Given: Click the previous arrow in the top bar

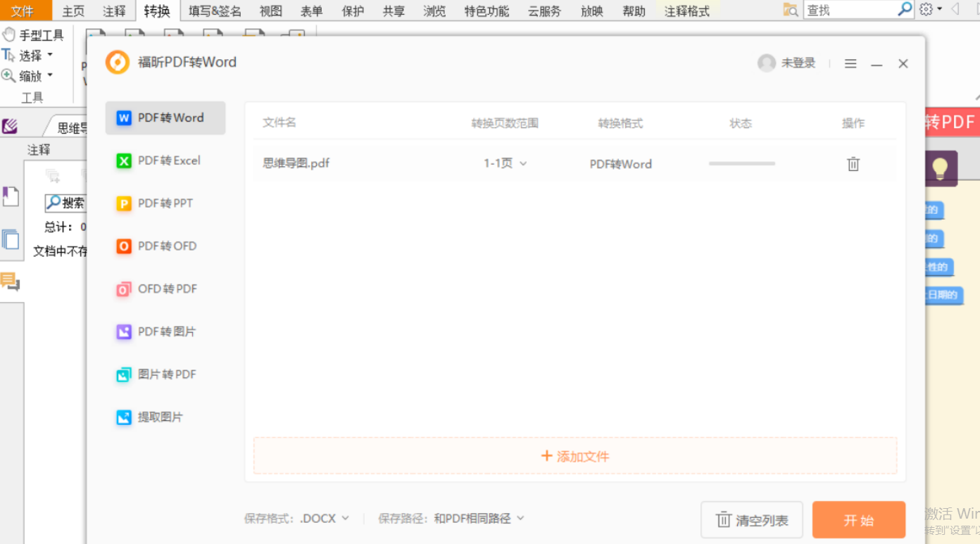Looking at the screenshot, I should point(955,9).
